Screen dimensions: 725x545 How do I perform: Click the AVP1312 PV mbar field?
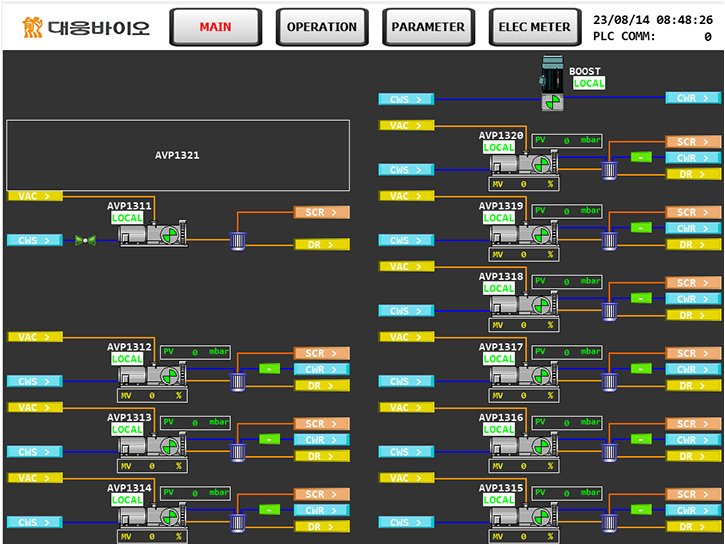pos(196,352)
